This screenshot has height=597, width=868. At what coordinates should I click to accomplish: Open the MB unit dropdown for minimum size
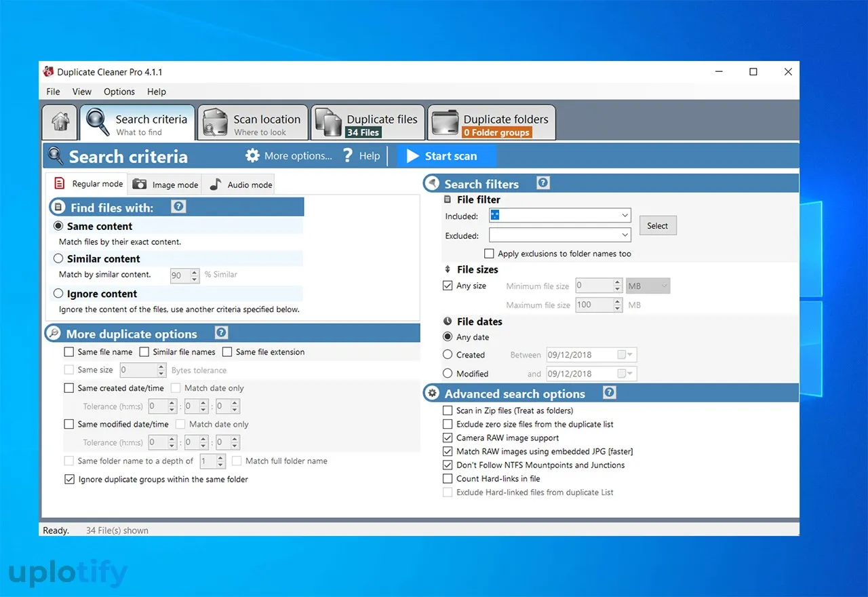point(648,286)
